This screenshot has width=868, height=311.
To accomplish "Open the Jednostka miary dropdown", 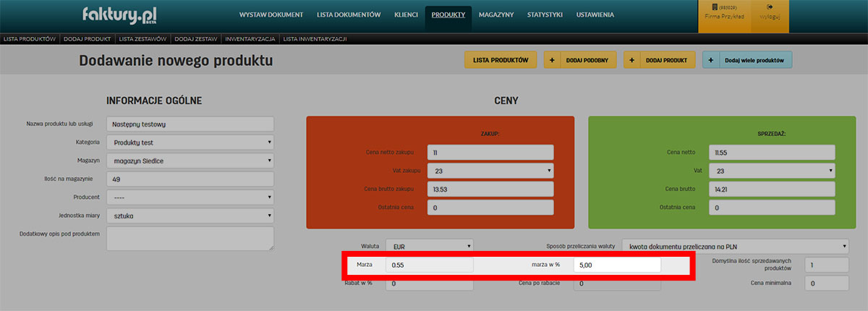I will click(x=190, y=216).
